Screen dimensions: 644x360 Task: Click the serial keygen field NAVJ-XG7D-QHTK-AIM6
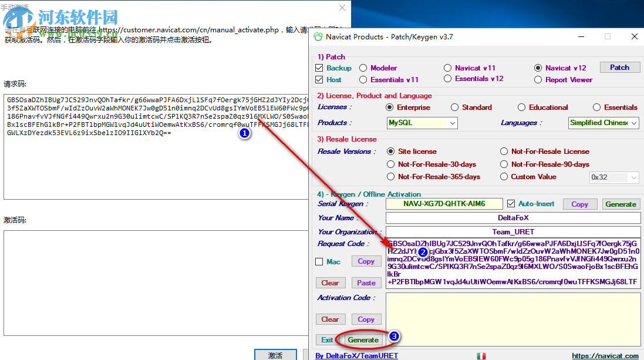coord(444,204)
